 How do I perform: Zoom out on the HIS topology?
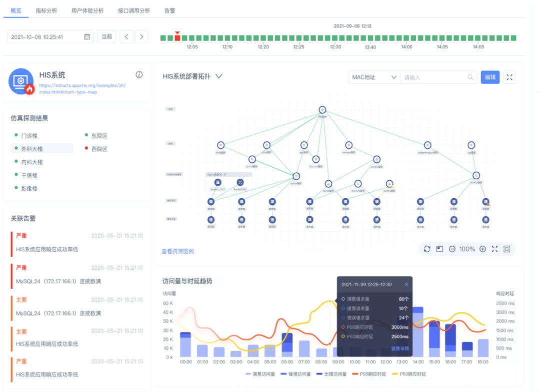point(452,249)
